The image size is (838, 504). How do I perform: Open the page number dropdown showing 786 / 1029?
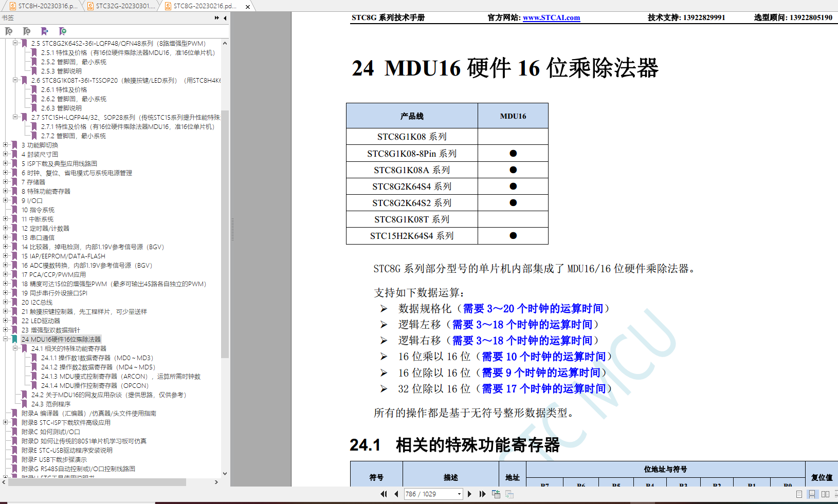tap(459, 494)
